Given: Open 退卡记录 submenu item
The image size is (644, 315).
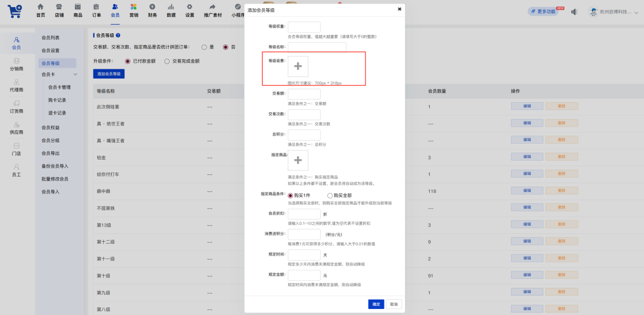Looking at the screenshot, I should tap(57, 113).
